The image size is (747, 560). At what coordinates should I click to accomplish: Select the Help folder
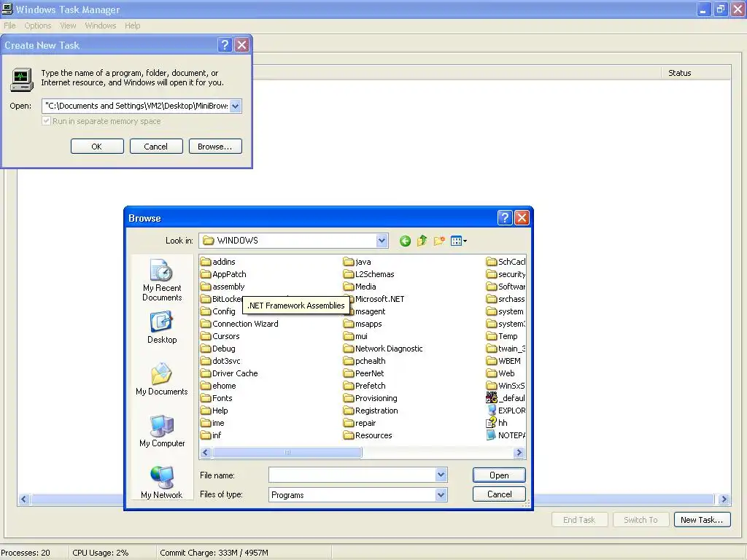point(214,411)
